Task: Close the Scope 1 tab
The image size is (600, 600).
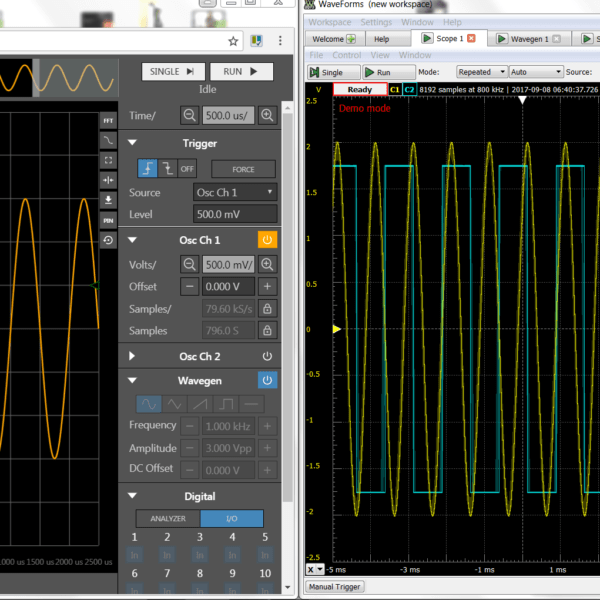Action: (x=471, y=38)
